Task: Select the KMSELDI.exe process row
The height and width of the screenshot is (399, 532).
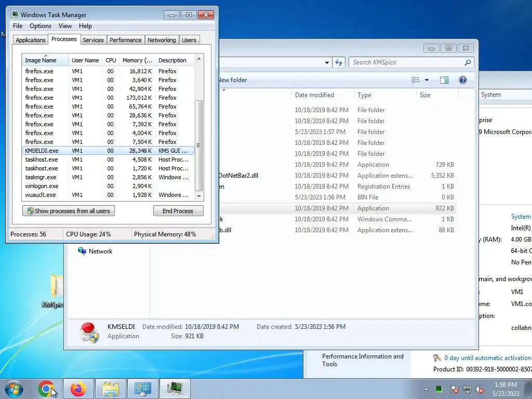Action: 109,151
